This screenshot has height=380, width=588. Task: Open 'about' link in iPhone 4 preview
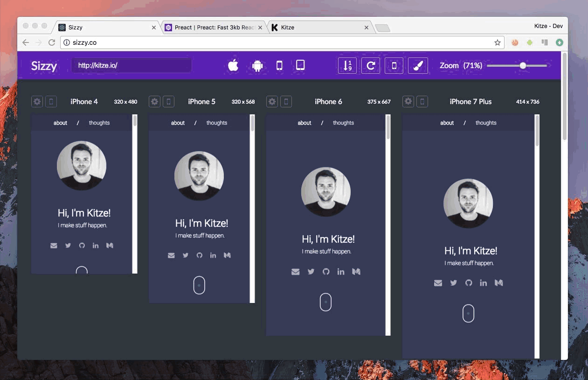(61, 123)
